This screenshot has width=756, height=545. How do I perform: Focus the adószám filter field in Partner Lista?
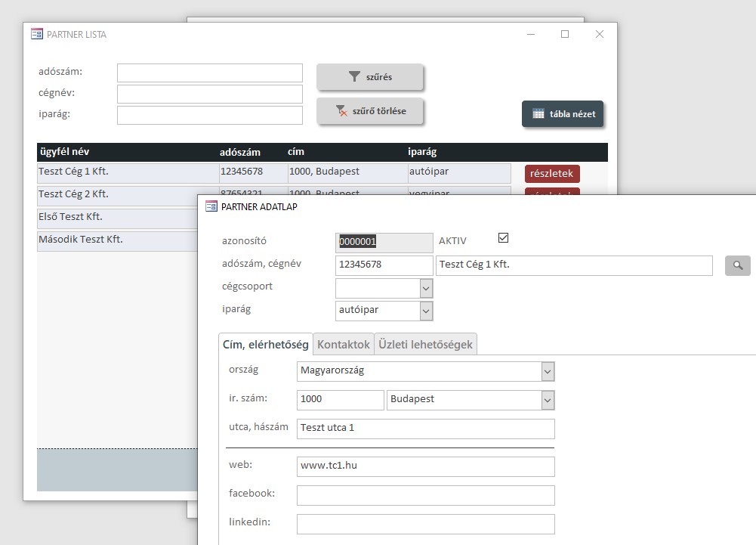(x=210, y=73)
